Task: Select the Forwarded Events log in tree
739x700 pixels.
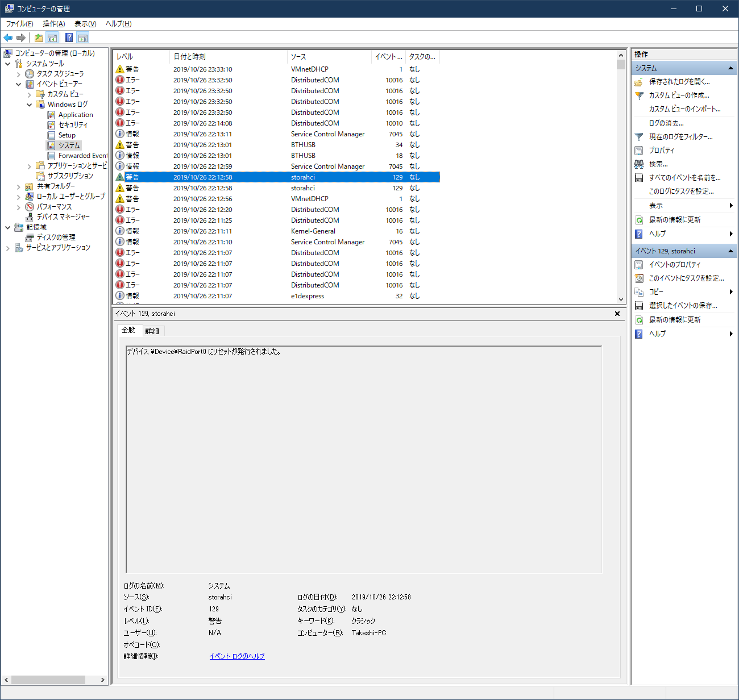Action: [x=82, y=156]
